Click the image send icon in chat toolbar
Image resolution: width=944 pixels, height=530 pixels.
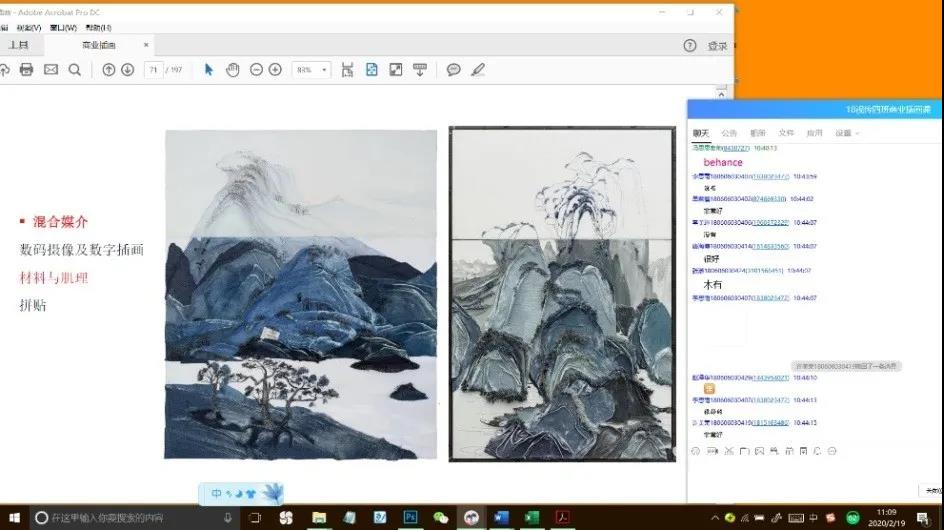[759, 451]
